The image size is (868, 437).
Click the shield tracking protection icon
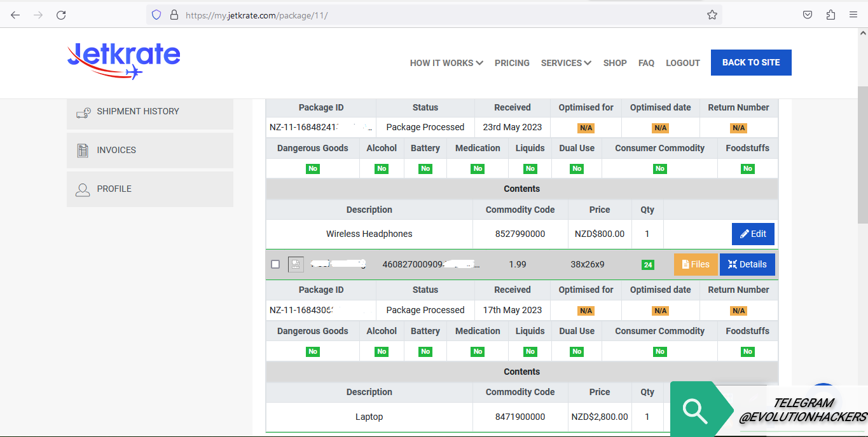point(156,15)
